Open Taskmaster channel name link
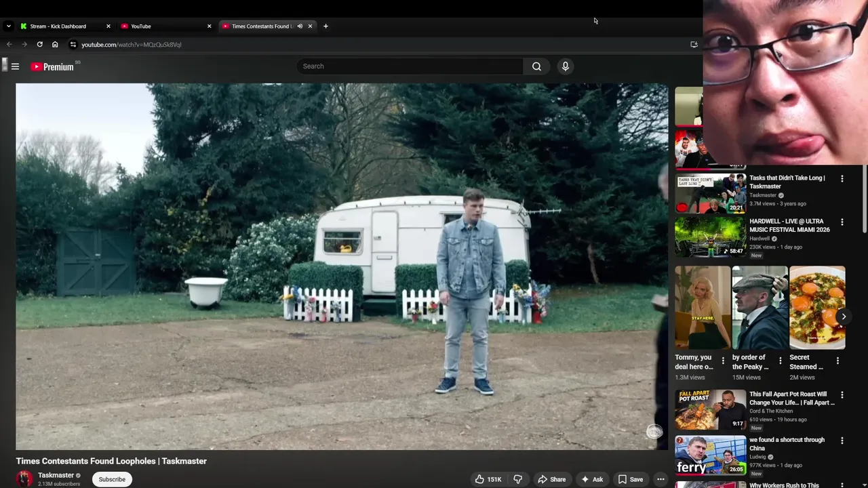This screenshot has height=488, width=868. click(56, 475)
